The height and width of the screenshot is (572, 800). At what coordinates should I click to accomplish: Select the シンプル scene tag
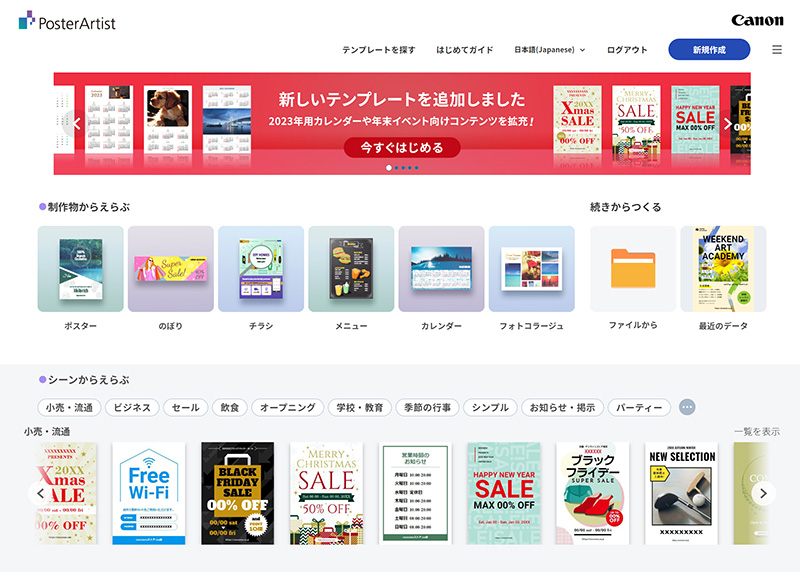pos(490,407)
